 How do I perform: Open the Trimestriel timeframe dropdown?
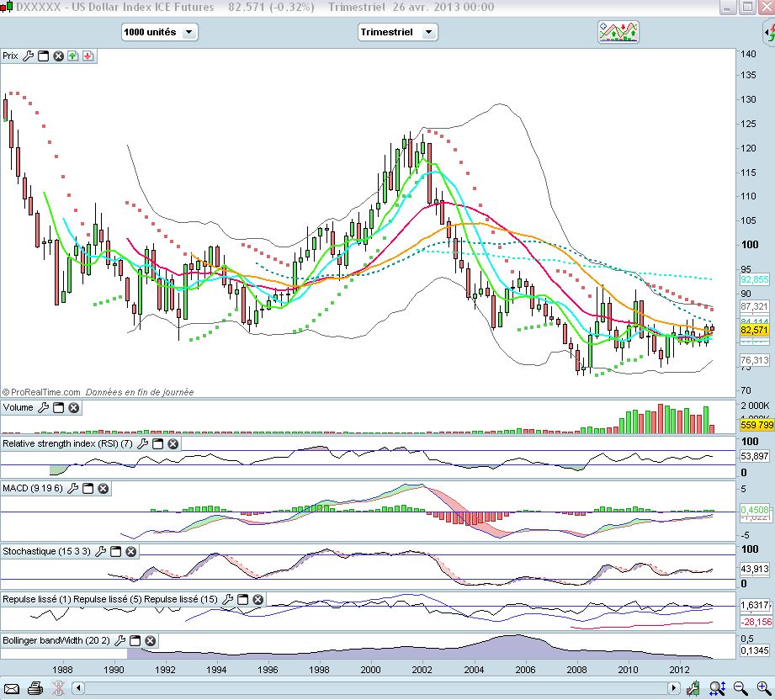(x=397, y=32)
